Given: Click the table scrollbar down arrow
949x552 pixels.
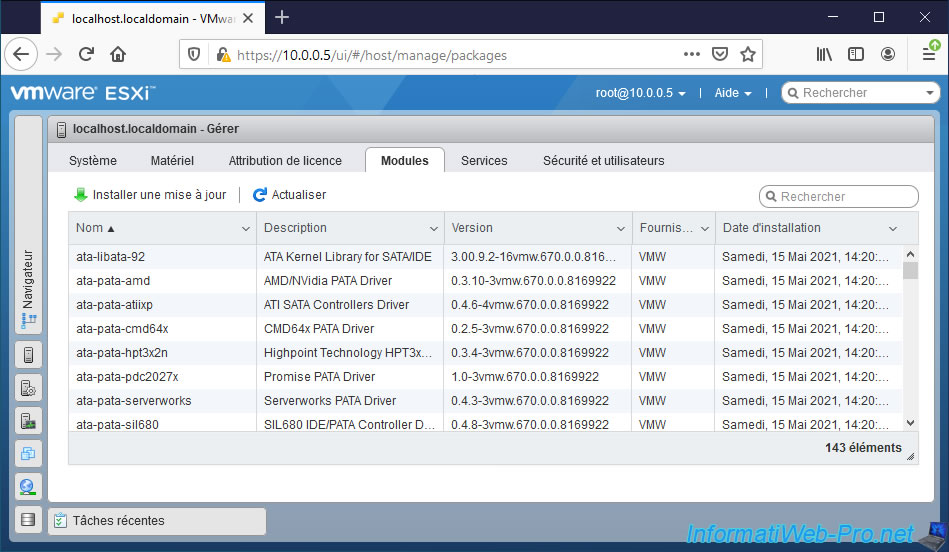Looking at the screenshot, I should coord(910,423).
